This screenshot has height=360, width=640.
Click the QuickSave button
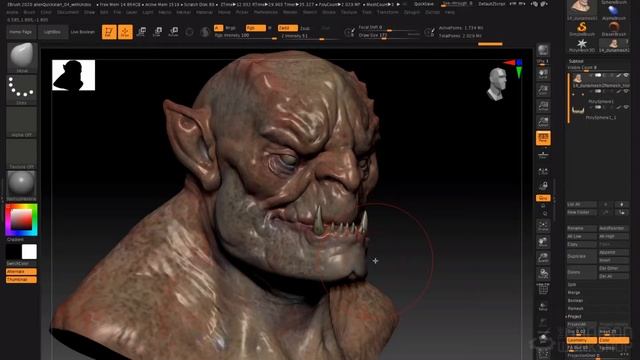(x=424, y=4)
